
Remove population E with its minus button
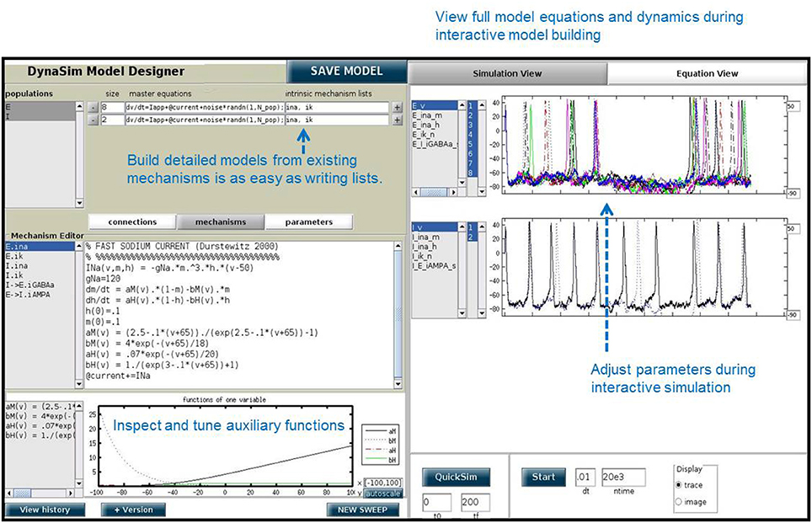93,107
